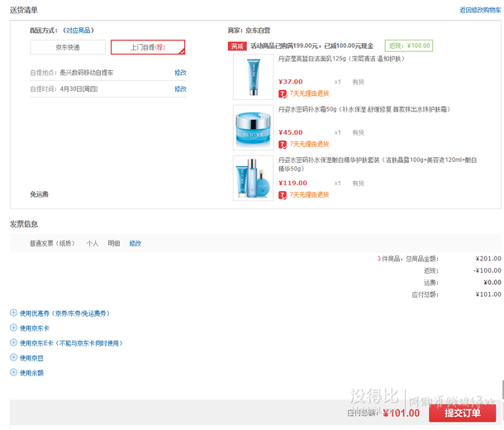Expand 使用京东卡 section plus icon
This screenshot has width=504, height=430.
(13, 327)
